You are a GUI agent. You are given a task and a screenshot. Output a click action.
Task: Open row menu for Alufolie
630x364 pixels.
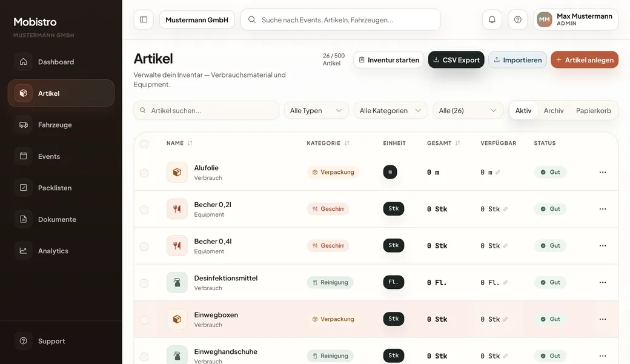pyautogui.click(x=602, y=173)
